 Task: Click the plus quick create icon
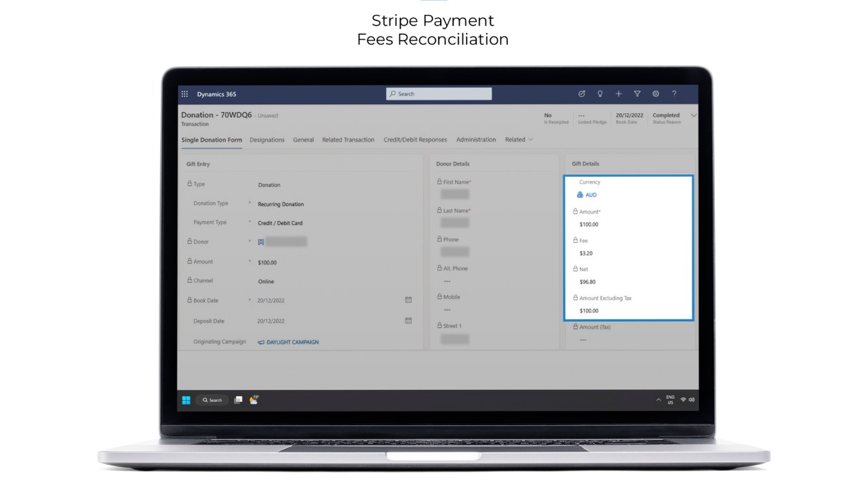coord(618,94)
